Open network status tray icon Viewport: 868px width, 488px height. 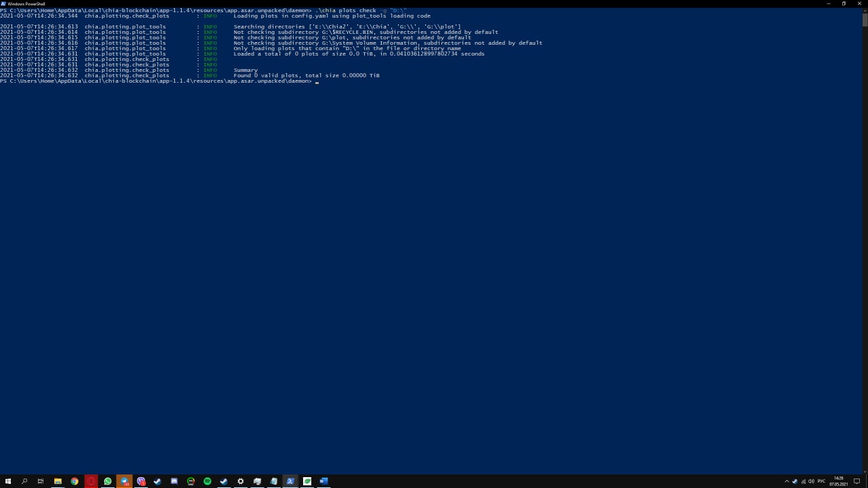(804, 481)
